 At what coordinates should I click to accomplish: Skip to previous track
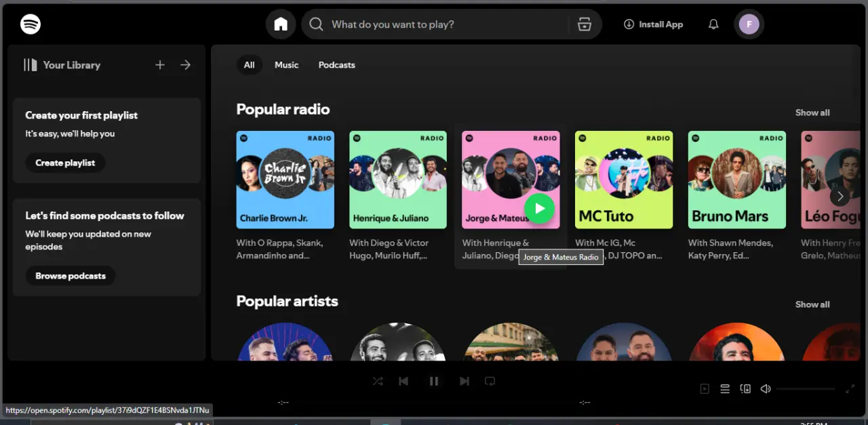point(403,381)
